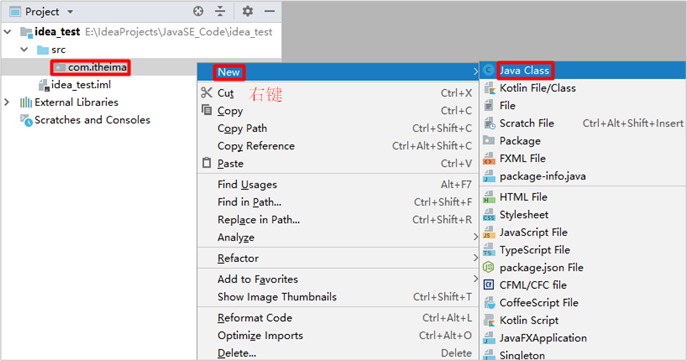Screen dimensions: 687x361
Task: Expand External Libraries node
Action: coord(7,102)
